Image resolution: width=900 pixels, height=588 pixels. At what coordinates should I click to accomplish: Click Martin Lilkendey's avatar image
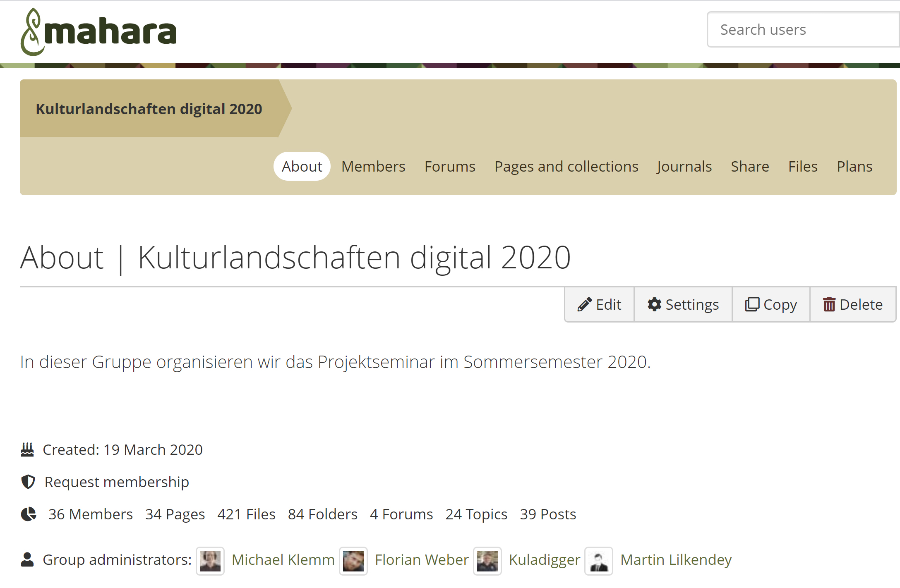599,561
